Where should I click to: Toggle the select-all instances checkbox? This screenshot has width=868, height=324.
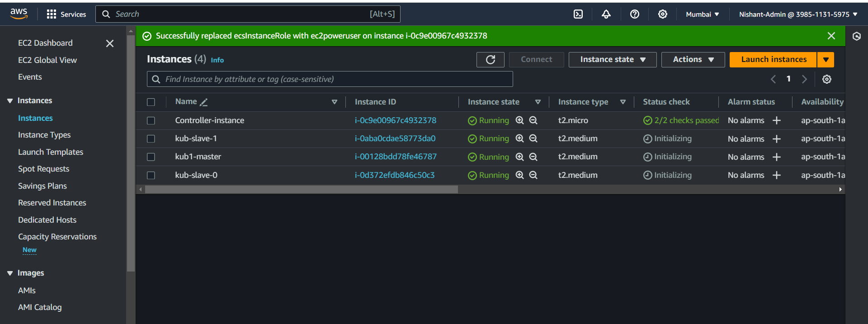(x=151, y=102)
